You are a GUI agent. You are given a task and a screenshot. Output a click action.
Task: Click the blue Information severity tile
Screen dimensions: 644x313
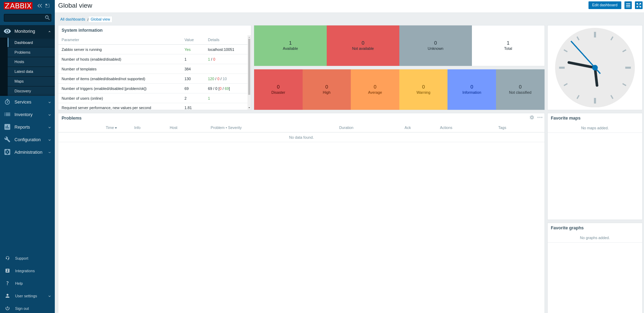pyautogui.click(x=472, y=90)
